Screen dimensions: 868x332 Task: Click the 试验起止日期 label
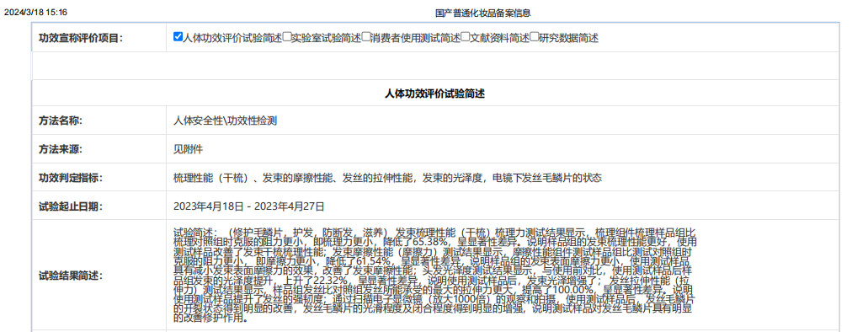point(71,206)
